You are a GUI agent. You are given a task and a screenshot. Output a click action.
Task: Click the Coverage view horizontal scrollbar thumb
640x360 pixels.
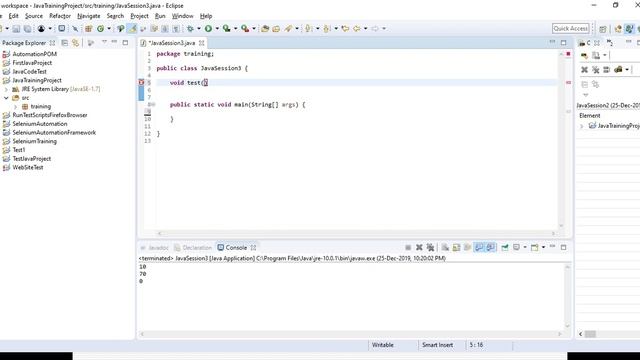coord(590,334)
